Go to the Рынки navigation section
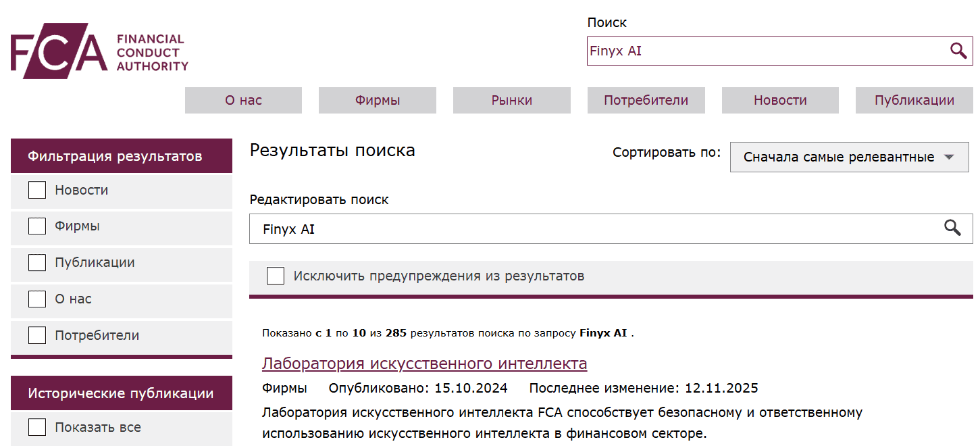980x446 pixels. (511, 101)
